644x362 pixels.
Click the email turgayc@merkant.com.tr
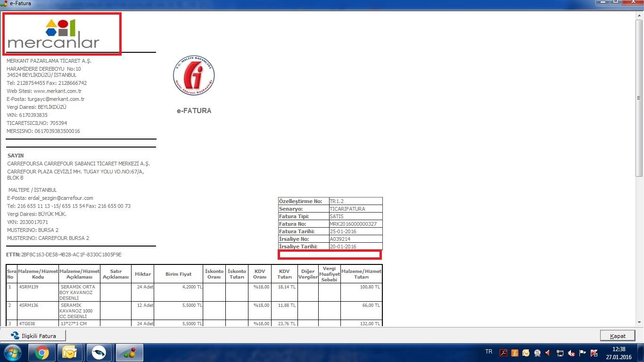pos(56,99)
